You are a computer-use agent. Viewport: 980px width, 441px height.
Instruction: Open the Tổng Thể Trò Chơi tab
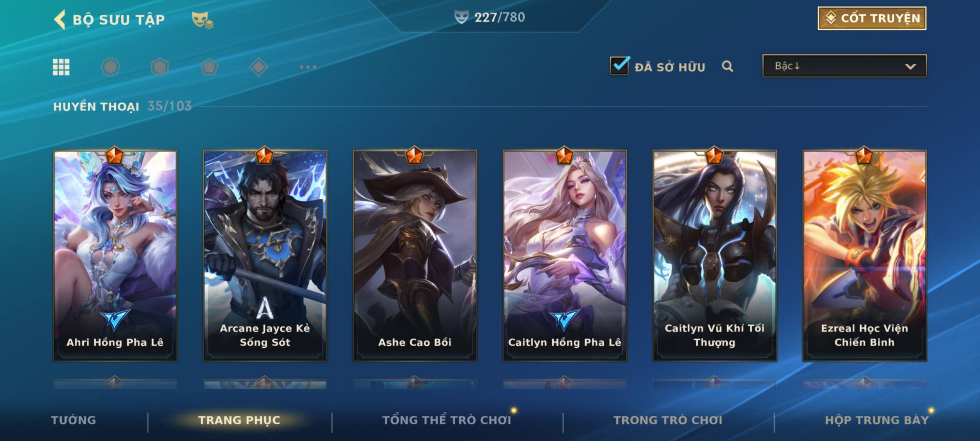coord(447,420)
